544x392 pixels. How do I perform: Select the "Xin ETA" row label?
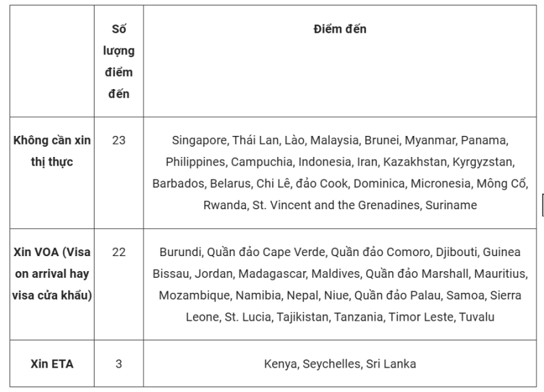click(x=51, y=363)
